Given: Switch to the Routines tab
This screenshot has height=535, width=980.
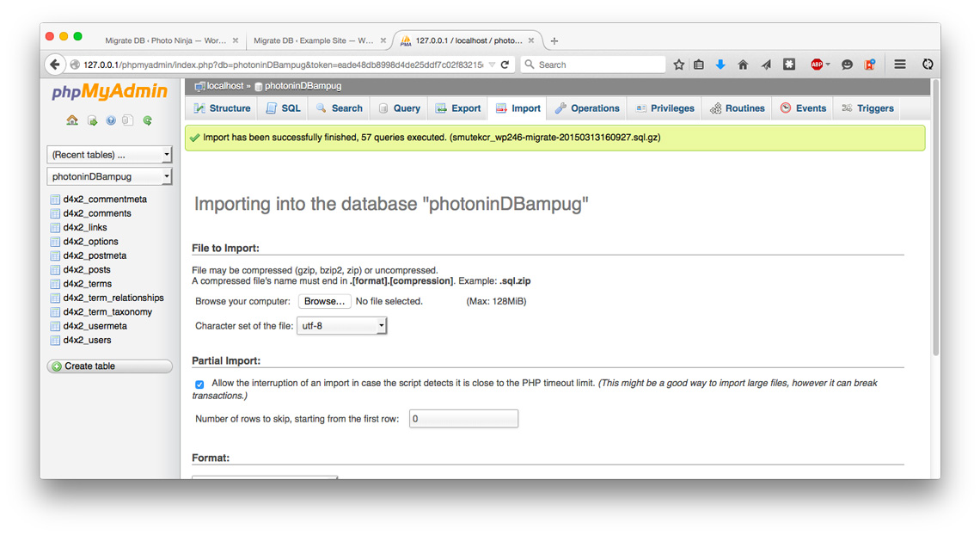Looking at the screenshot, I should point(738,108).
